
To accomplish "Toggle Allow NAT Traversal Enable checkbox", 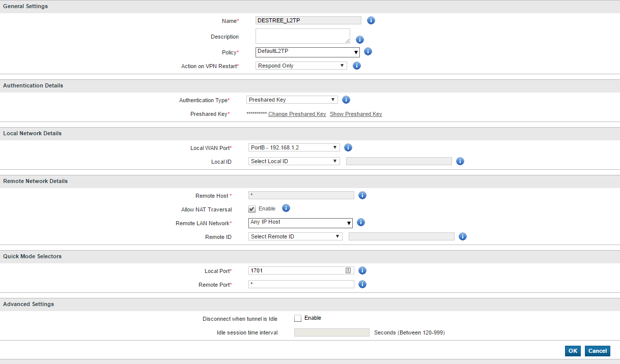I will click(252, 209).
